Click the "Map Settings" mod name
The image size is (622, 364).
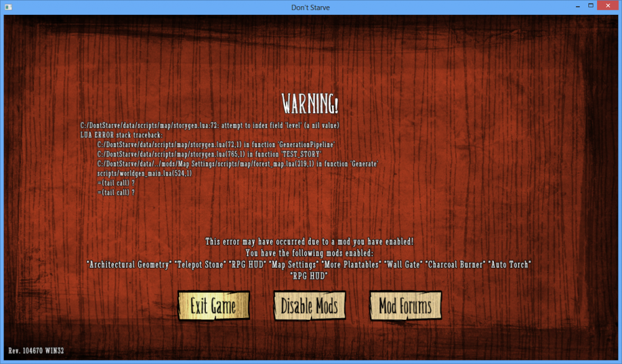click(294, 265)
